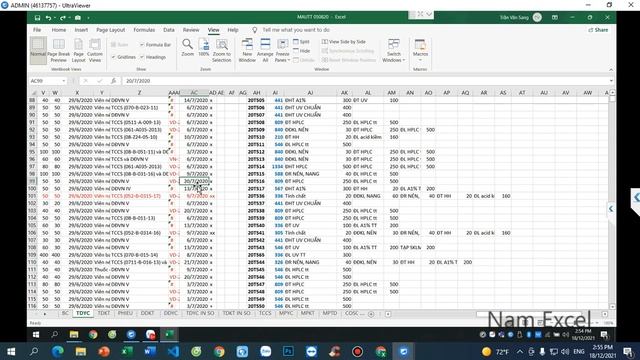Viewport: 640px width, 360px height.
Task: Collapse the ribbon with the caret arrow
Action: 611,70
